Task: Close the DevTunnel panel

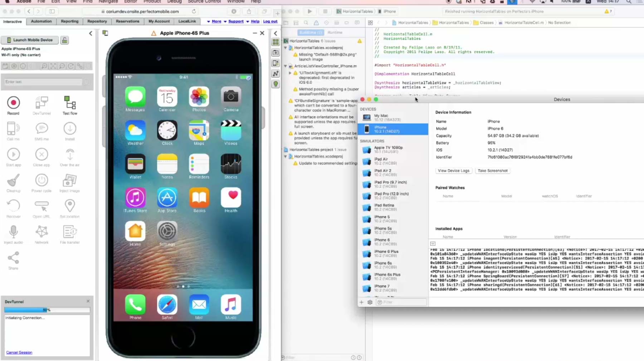Action: (x=88, y=301)
